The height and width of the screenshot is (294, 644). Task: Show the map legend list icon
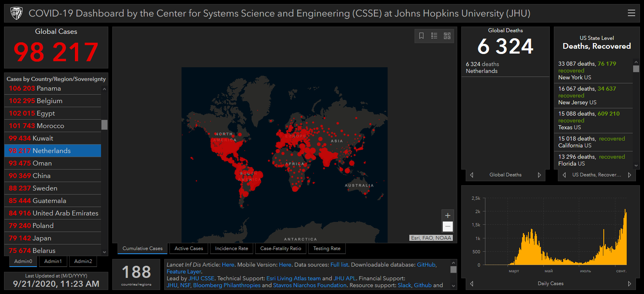tap(434, 36)
